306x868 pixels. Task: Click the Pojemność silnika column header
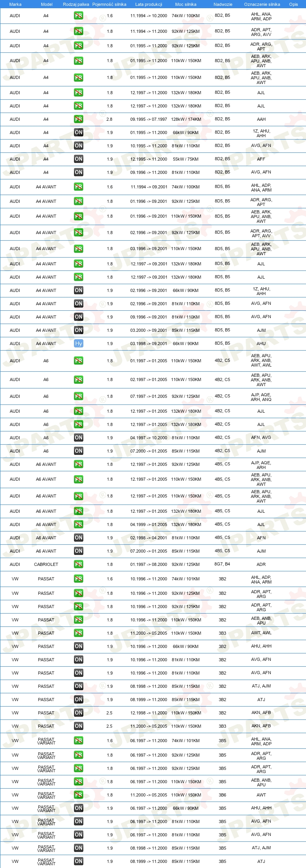point(110,4)
